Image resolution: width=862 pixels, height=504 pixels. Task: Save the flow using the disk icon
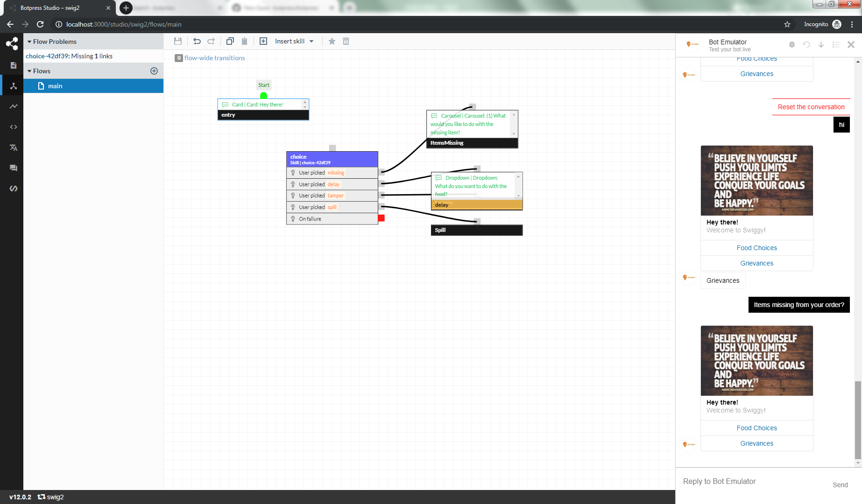click(x=178, y=41)
